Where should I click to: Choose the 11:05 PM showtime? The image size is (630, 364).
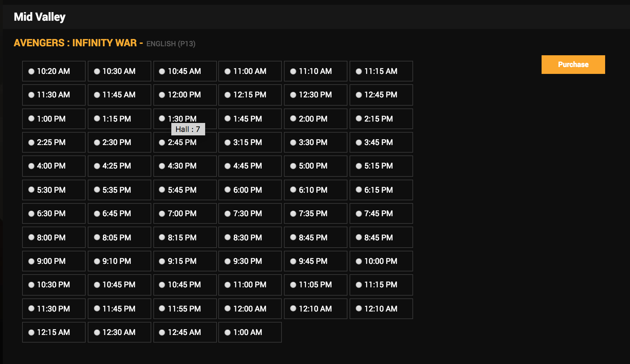[x=293, y=285]
